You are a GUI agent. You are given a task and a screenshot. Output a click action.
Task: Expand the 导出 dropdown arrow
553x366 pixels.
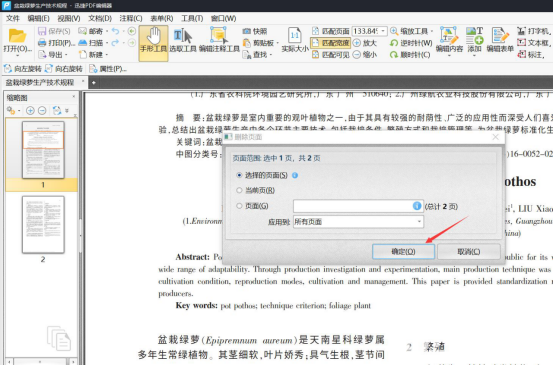pyautogui.click(x=66, y=55)
